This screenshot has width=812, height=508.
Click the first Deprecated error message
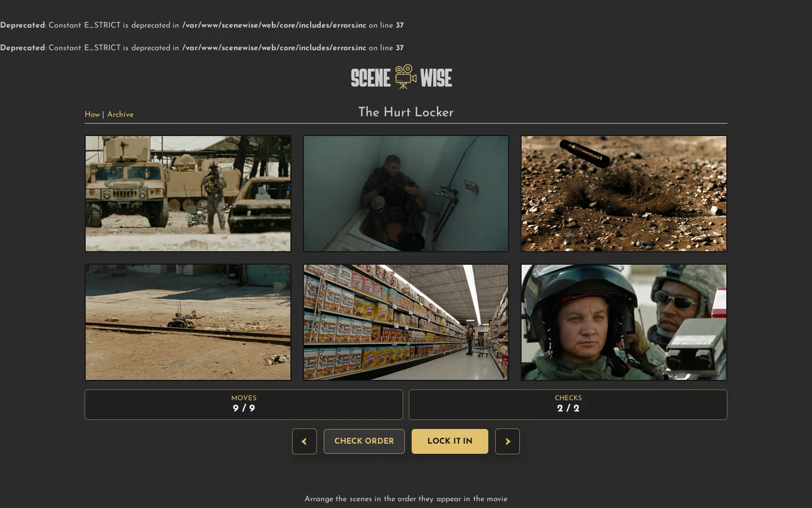[x=202, y=25]
